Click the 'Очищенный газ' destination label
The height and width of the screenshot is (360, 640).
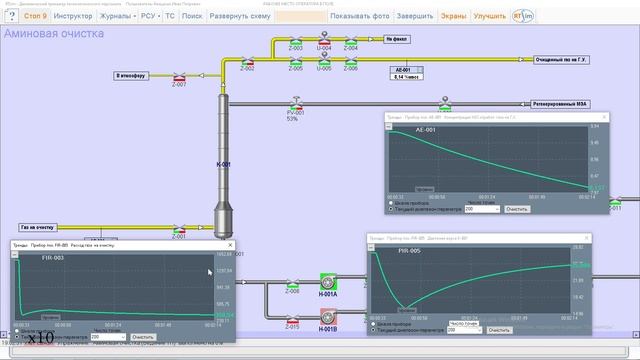(561, 60)
